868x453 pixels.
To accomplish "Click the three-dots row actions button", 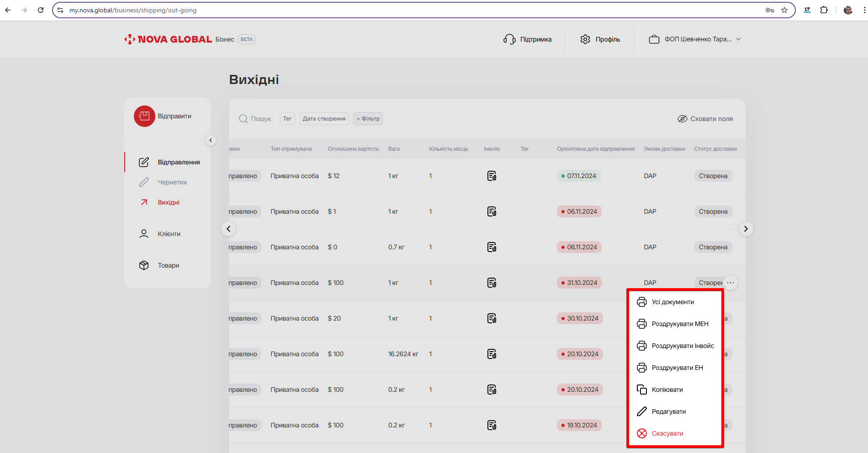I will coord(730,283).
